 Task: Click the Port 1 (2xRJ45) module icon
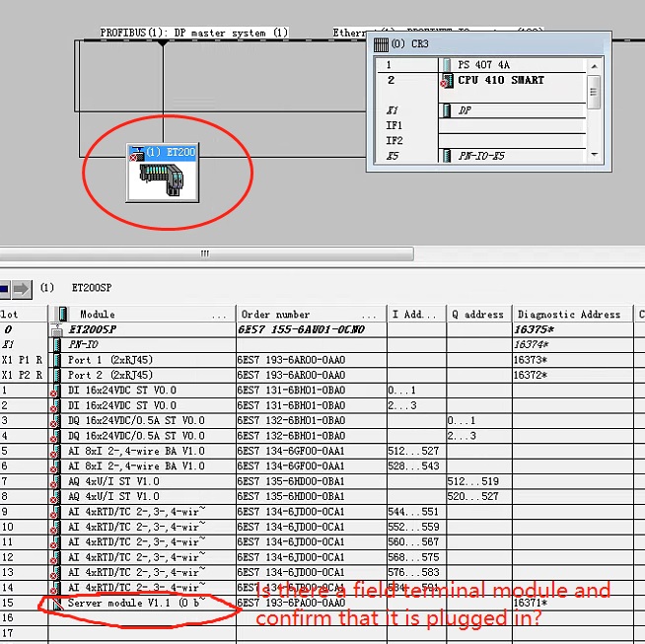point(57,360)
